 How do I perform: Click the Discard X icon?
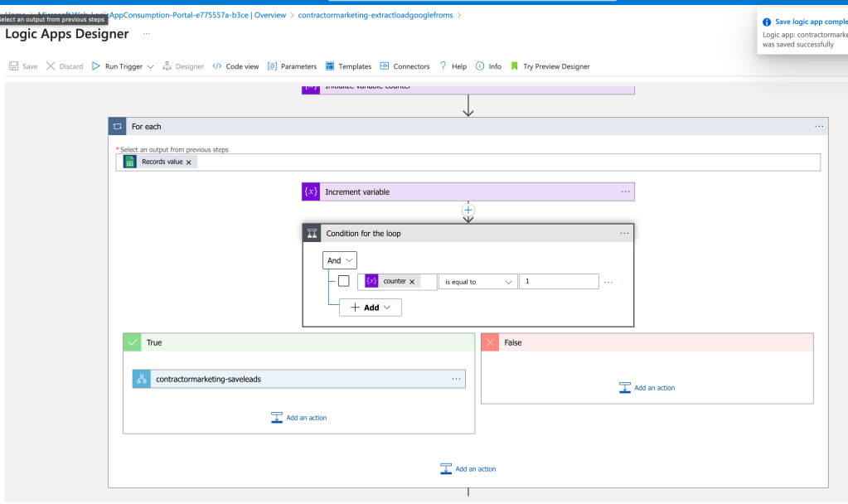[51, 66]
